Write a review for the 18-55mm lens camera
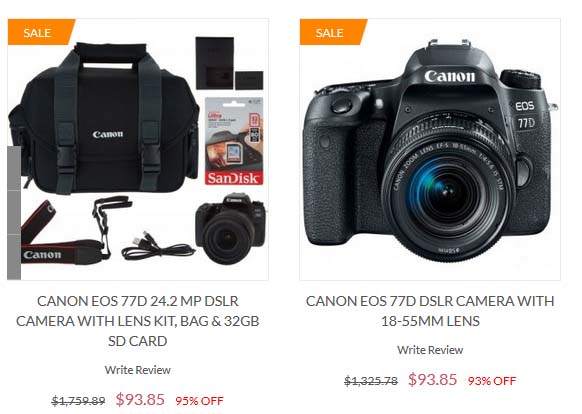This screenshot has width=582, height=414. click(430, 350)
